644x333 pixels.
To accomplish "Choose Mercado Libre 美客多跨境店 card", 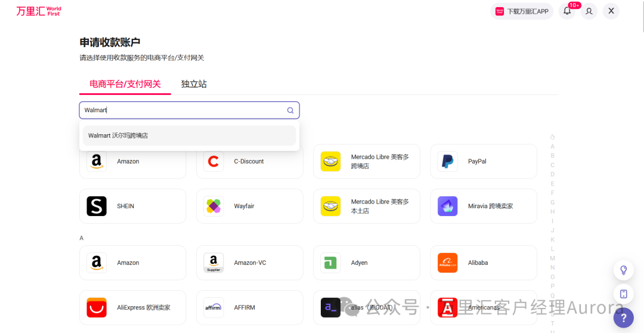I will click(366, 161).
